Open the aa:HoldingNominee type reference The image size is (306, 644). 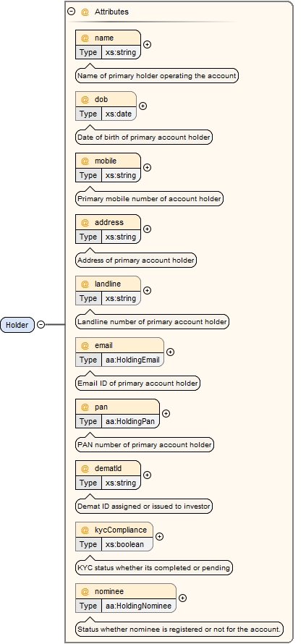click(138, 606)
